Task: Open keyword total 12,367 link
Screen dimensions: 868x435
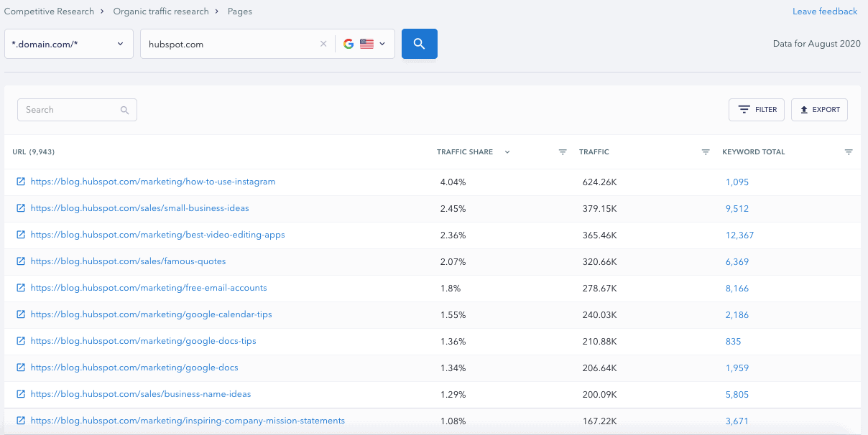Action: click(x=739, y=235)
